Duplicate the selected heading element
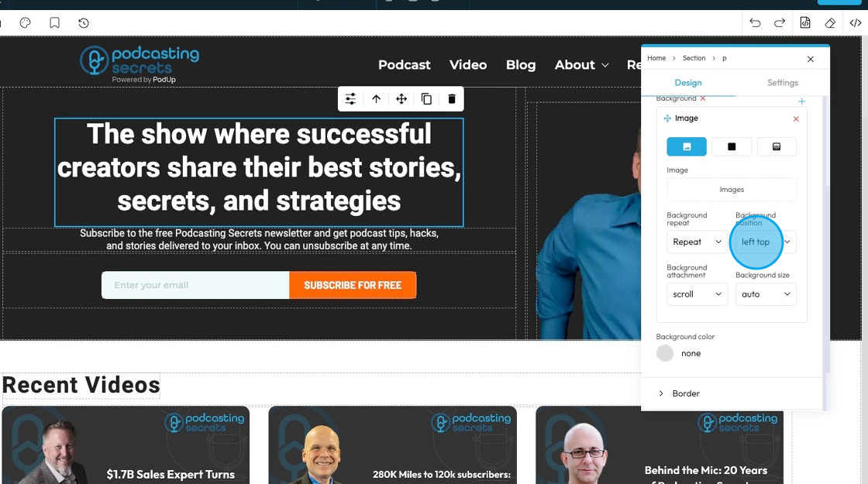Image resolution: width=868 pixels, height=484 pixels. tap(426, 99)
